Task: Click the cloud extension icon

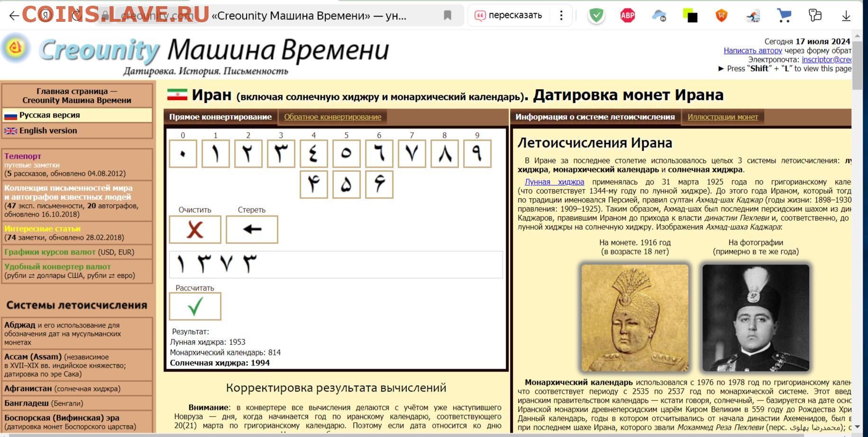Action: pos(659,16)
